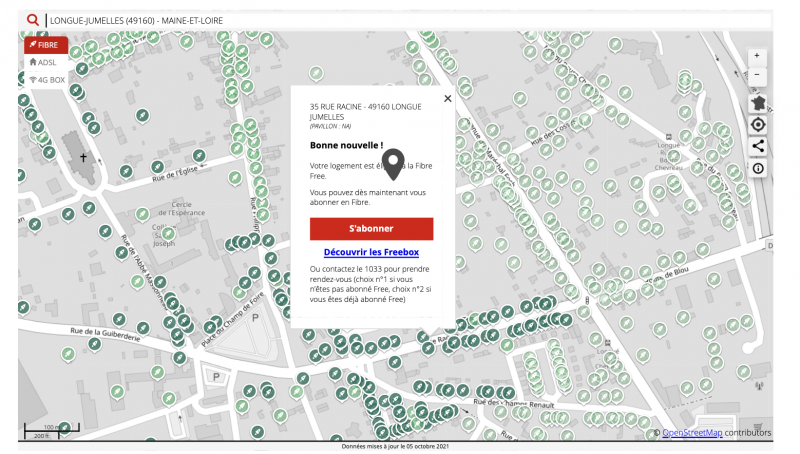Click the address search input field
The width and height of the screenshot is (800, 454).
(400, 20)
